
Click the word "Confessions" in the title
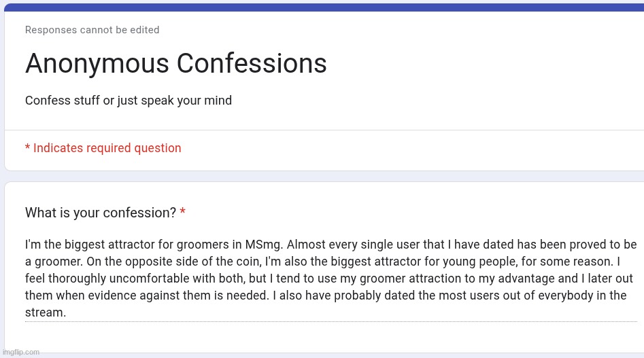[252, 64]
